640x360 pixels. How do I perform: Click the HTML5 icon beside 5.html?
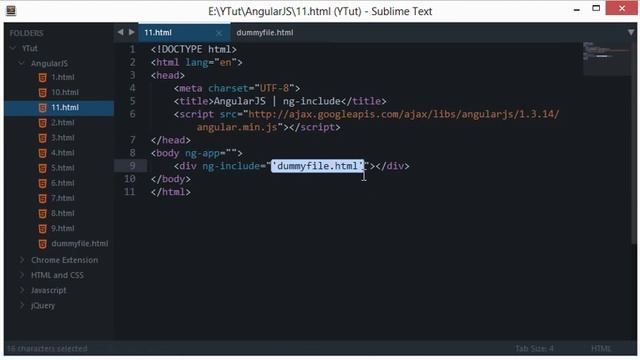[42, 168]
